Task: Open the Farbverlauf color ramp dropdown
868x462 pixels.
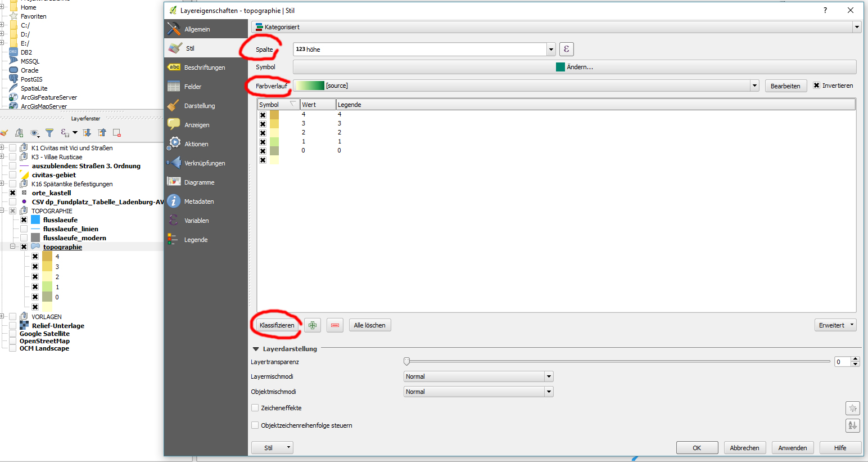Action: [x=754, y=86]
